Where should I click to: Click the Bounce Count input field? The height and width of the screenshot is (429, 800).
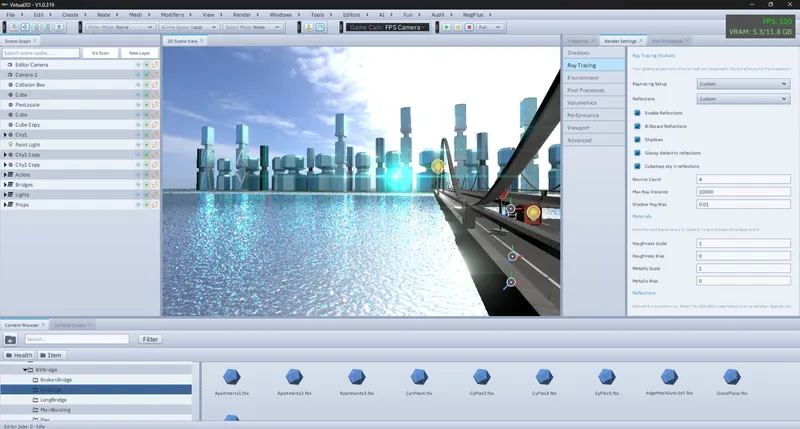(x=743, y=179)
